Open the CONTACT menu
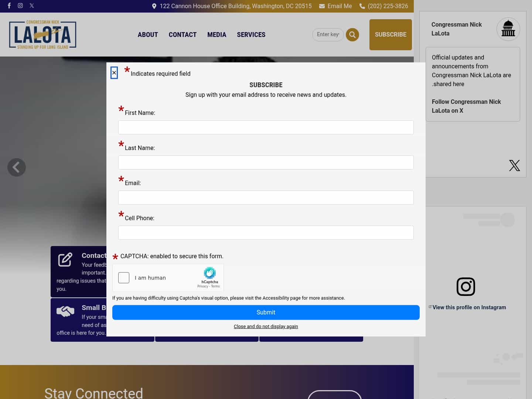This screenshot has width=532, height=399. pyautogui.click(x=183, y=35)
